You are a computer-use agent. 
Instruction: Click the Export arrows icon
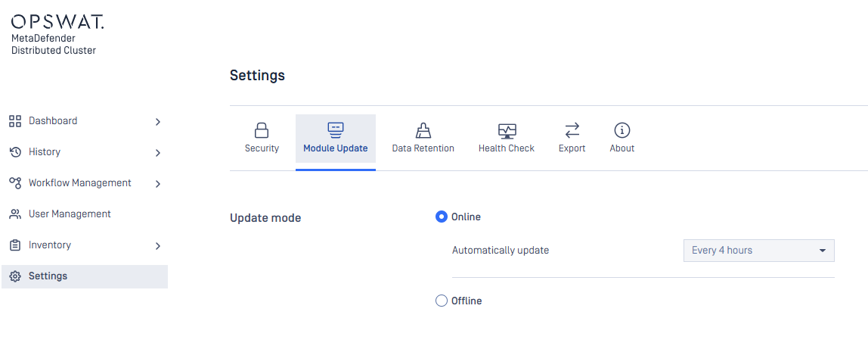572,130
